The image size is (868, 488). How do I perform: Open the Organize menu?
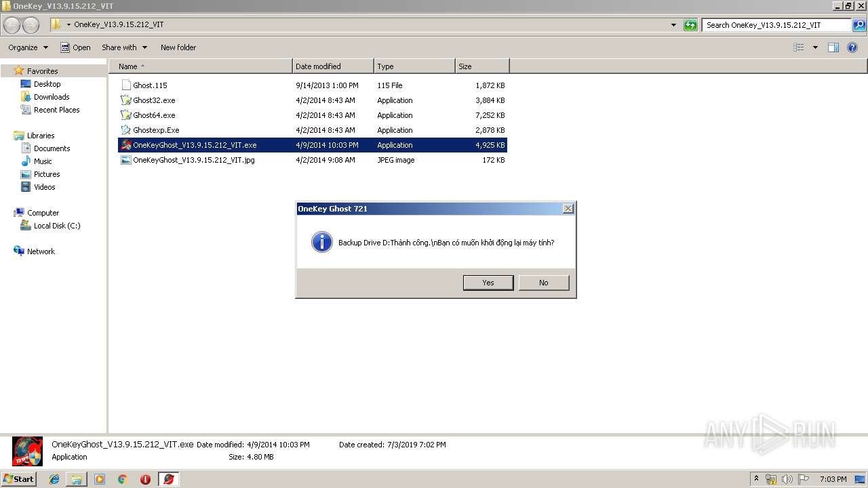point(28,47)
